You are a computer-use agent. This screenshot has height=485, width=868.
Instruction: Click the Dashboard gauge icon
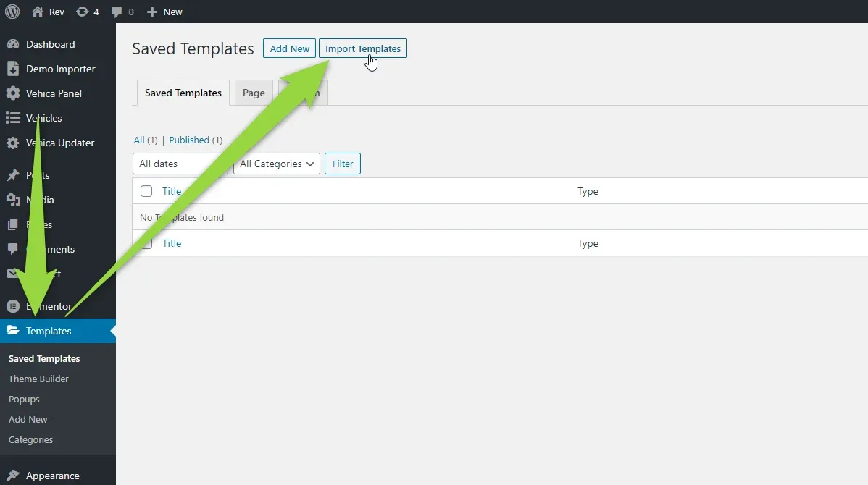pyautogui.click(x=13, y=44)
